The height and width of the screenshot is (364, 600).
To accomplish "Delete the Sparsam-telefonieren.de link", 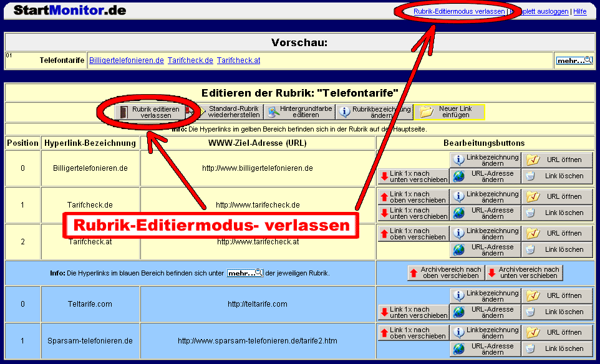I will point(557,348).
